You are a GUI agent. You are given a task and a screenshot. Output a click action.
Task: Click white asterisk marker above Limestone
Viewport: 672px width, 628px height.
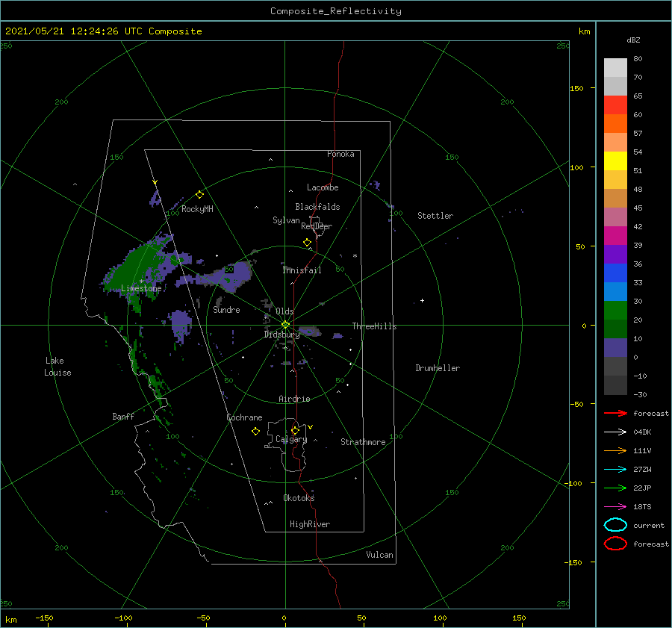coord(141,282)
